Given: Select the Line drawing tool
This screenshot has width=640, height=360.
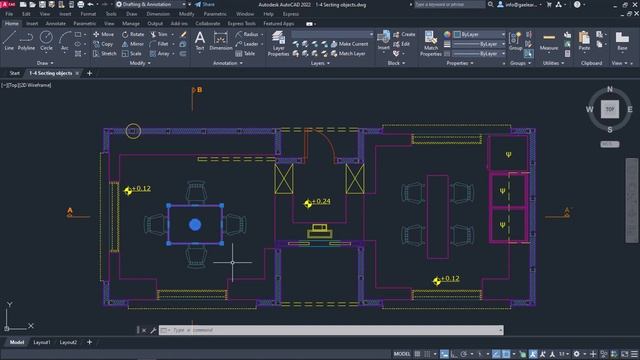Looking at the screenshot, I should tap(9, 41).
